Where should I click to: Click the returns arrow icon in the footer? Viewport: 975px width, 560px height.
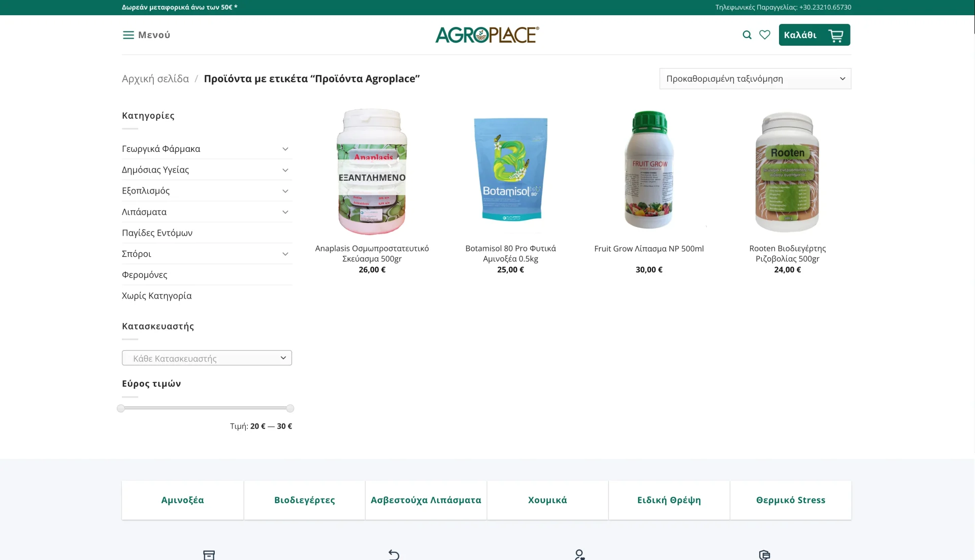point(394,554)
